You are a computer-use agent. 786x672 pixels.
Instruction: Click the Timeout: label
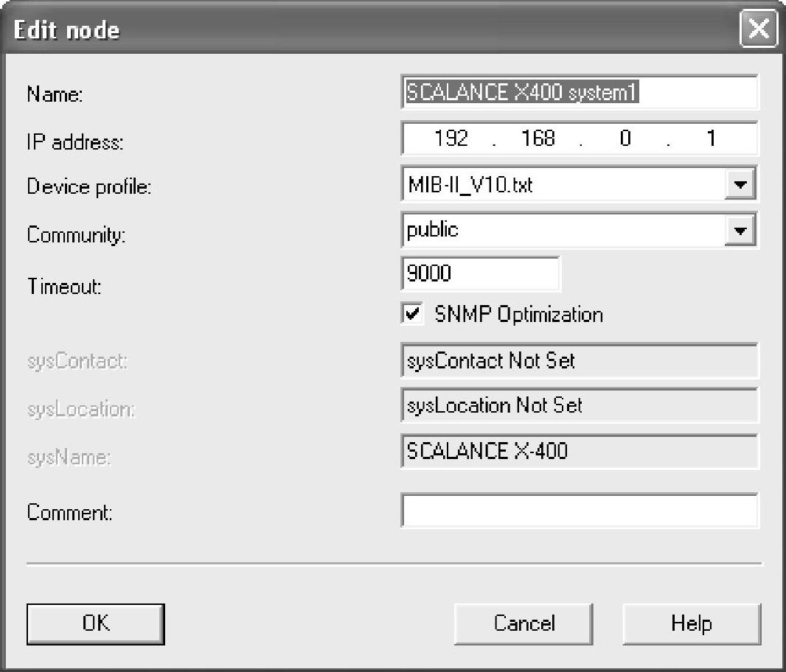(64, 287)
